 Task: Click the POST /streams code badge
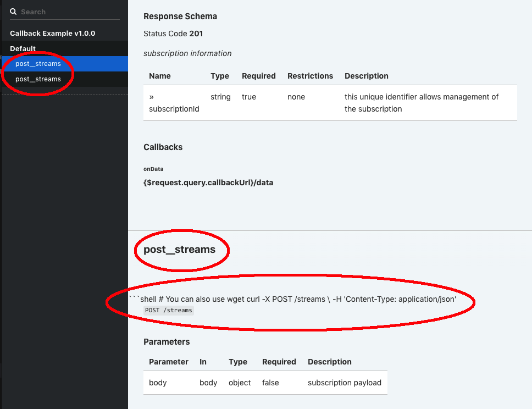point(169,310)
